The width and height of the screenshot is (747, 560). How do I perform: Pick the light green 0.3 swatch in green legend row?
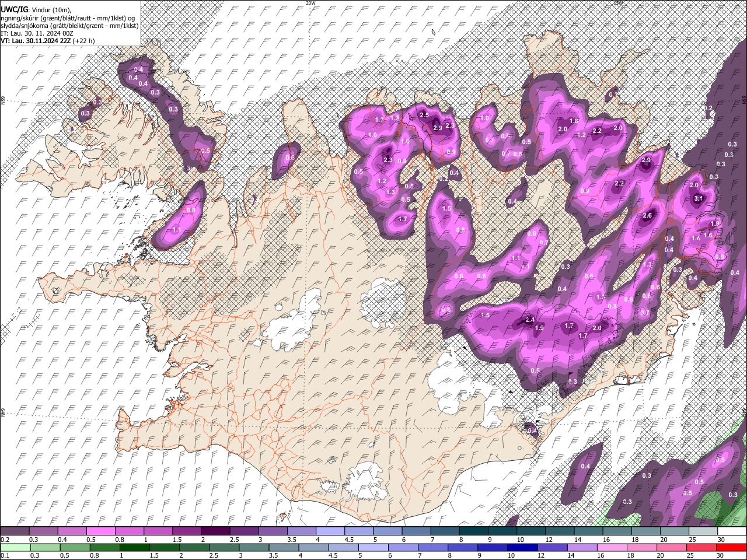[x=44, y=547]
